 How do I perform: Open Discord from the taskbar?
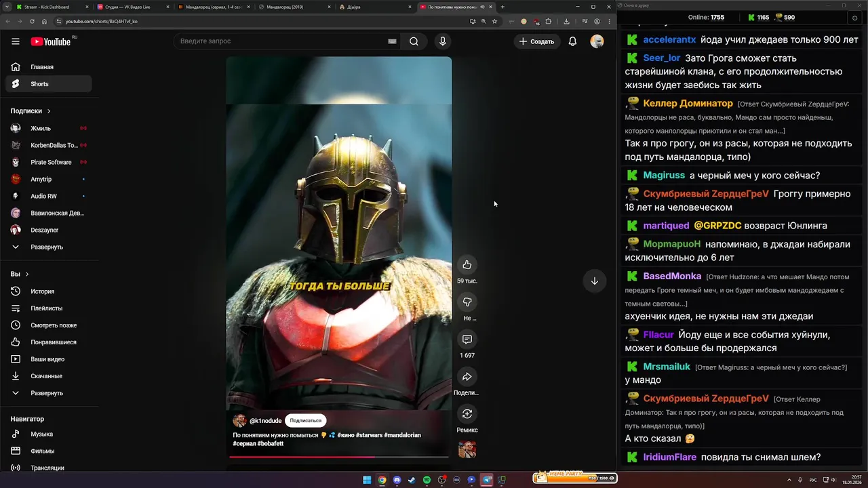point(397,480)
